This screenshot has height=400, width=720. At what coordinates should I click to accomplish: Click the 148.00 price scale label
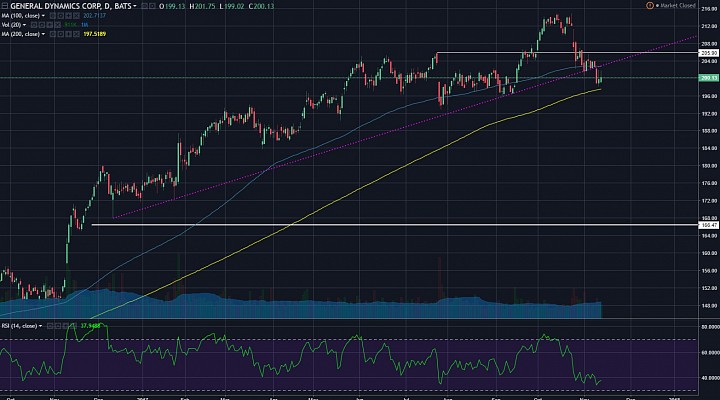pyautogui.click(x=710, y=305)
